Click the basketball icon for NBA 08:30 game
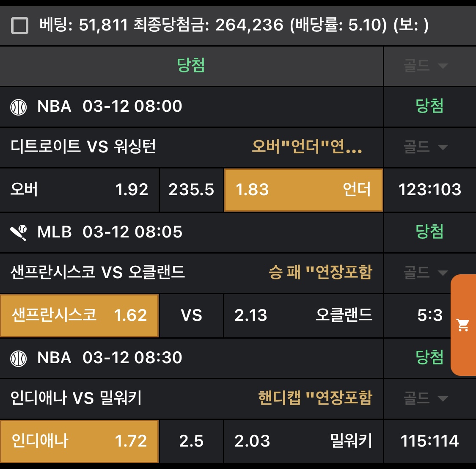 tap(19, 359)
